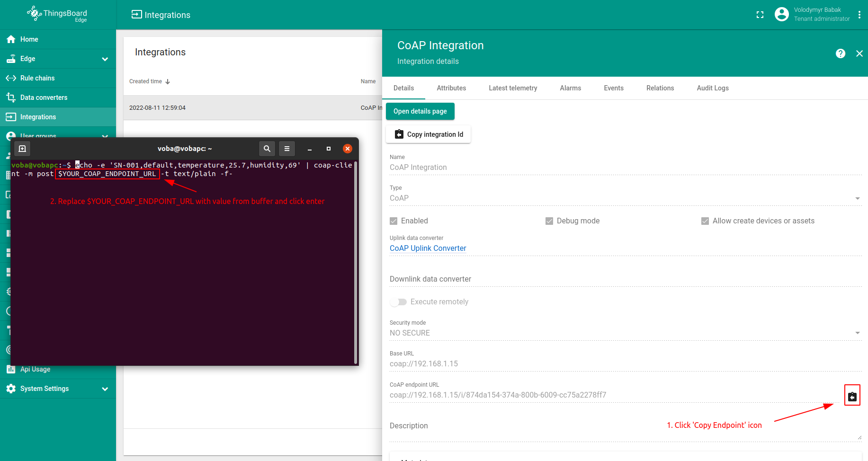The width and height of the screenshot is (868, 461).
Task: Click the ThingsBoard Edge logo
Action: 57,14
